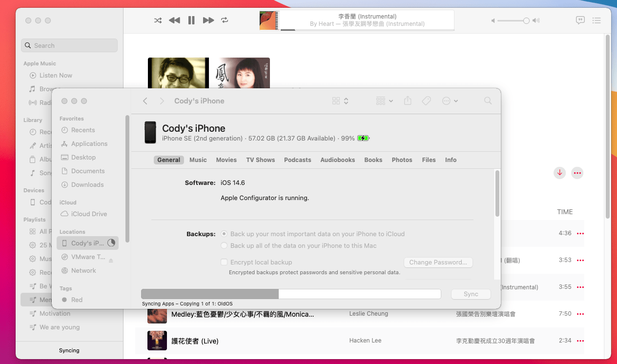The height and width of the screenshot is (364, 617).
Task: Switch to Info tab
Action: pyautogui.click(x=451, y=160)
